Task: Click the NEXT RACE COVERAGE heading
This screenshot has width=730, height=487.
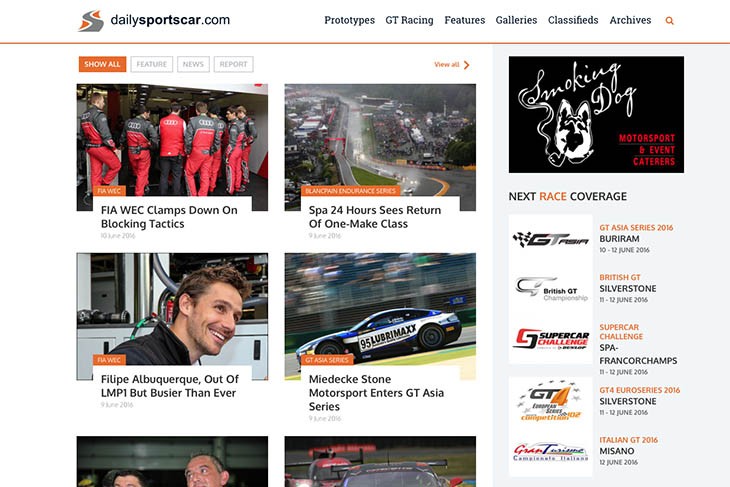Action: tap(568, 196)
